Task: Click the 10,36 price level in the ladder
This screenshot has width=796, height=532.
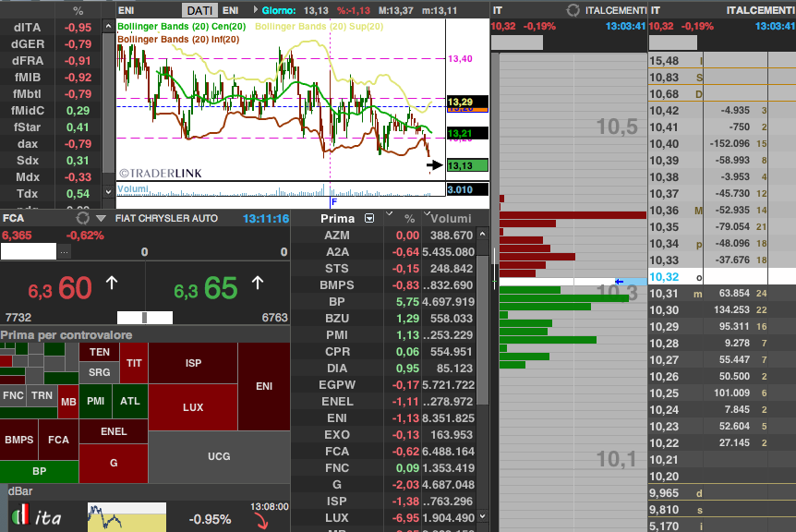Action: (664, 211)
